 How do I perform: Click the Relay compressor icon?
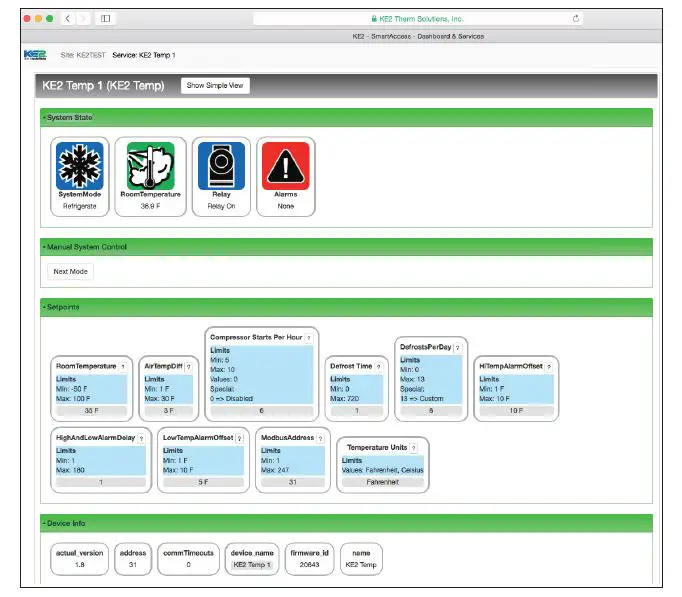221,166
